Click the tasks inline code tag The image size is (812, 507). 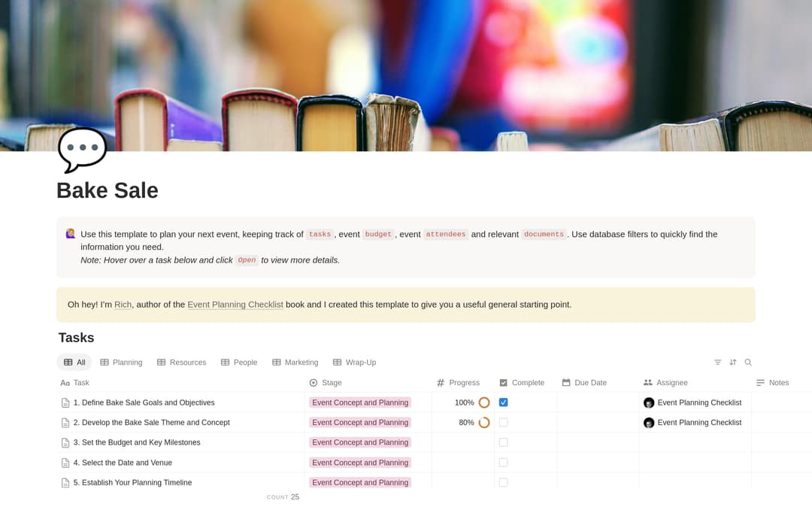pyautogui.click(x=320, y=234)
